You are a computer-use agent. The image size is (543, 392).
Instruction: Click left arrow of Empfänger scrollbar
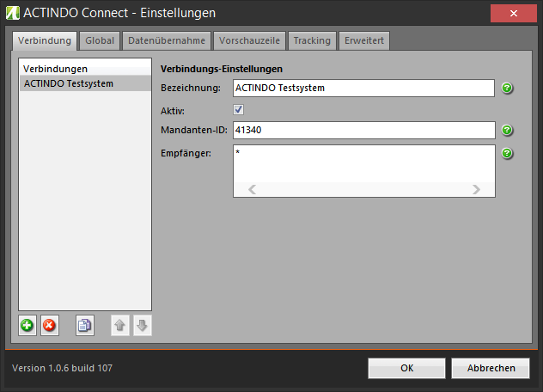(x=252, y=190)
